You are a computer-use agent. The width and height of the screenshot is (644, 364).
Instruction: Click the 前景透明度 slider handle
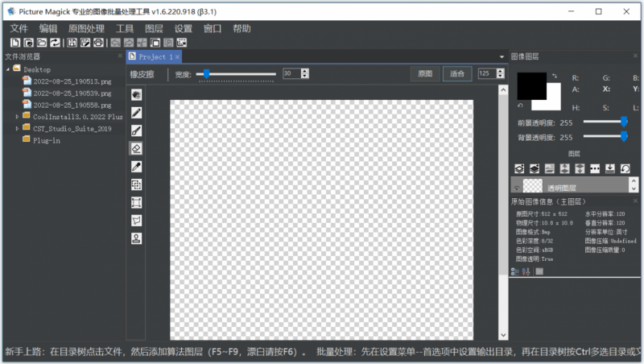[624, 121]
